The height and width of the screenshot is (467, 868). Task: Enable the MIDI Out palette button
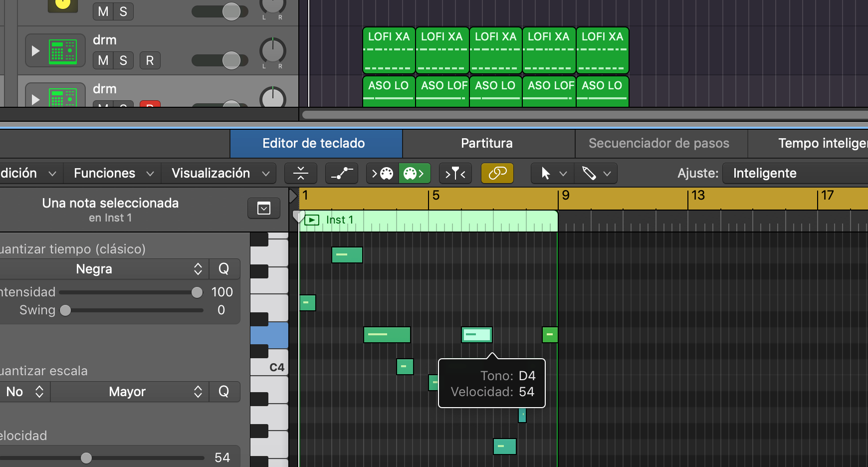(414, 173)
